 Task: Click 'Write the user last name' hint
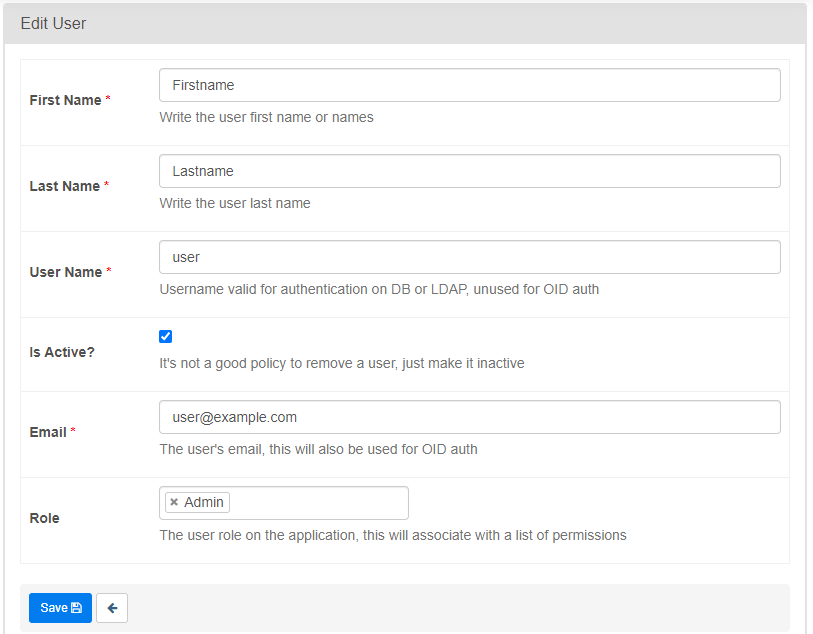tap(234, 203)
